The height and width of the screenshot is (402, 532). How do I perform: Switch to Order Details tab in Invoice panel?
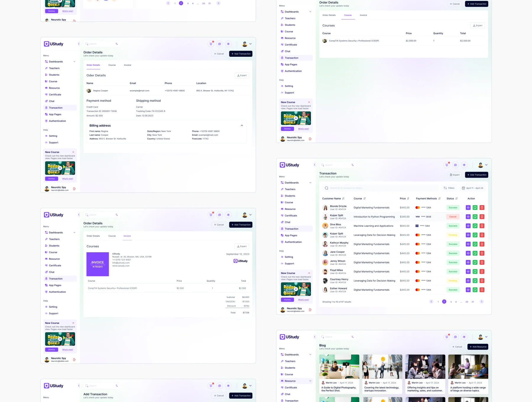(x=93, y=236)
